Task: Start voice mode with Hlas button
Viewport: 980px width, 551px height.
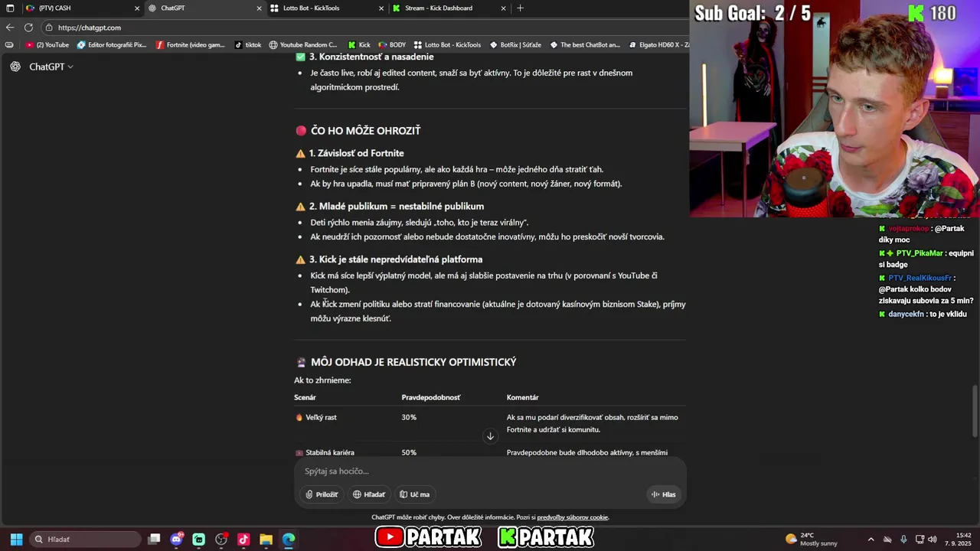Action: point(664,494)
